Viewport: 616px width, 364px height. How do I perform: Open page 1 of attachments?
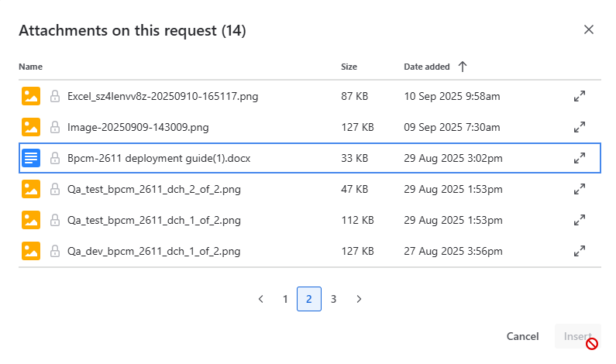(x=285, y=299)
